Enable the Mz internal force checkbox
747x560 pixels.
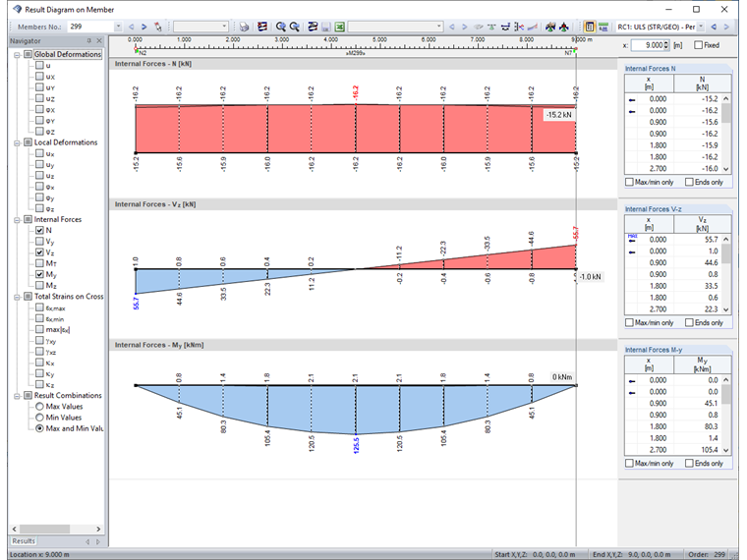pos(39,285)
